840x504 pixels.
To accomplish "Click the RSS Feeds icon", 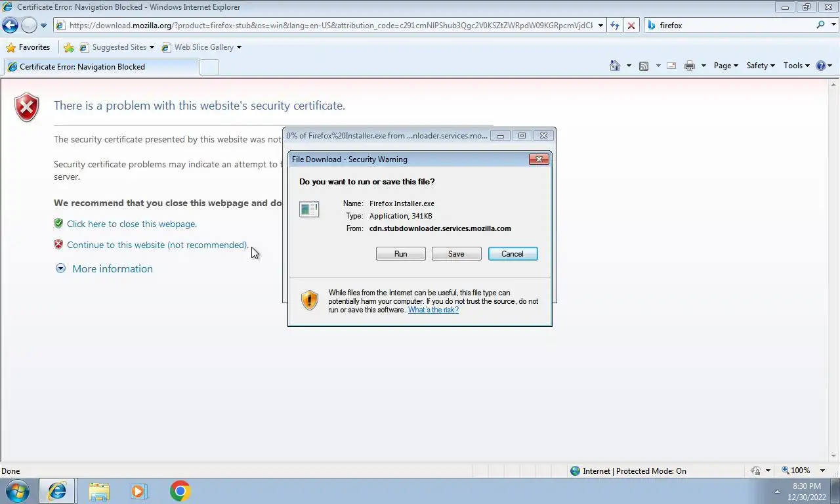I will point(644,66).
